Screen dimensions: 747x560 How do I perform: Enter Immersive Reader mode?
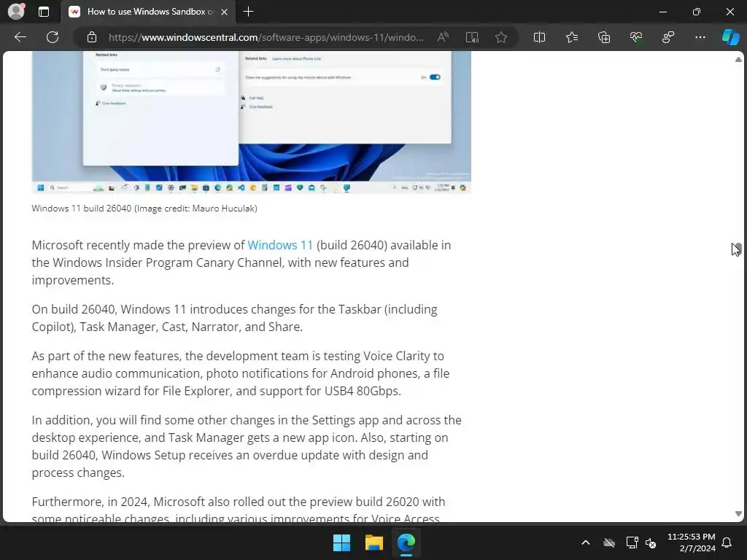tap(472, 37)
